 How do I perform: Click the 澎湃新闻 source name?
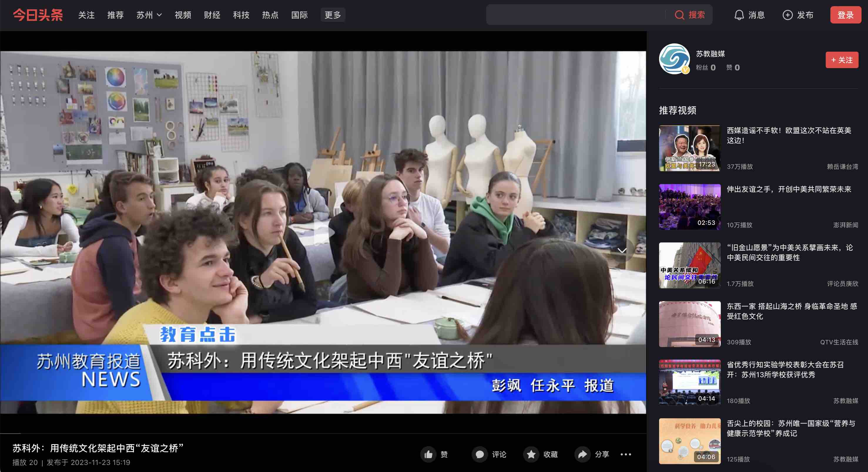[x=845, y=225]
